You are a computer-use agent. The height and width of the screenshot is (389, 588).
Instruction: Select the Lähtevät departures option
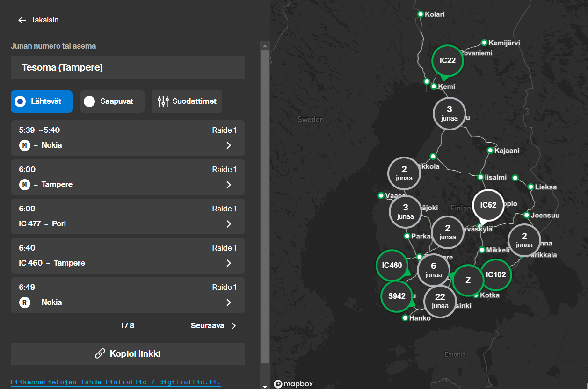42,101
